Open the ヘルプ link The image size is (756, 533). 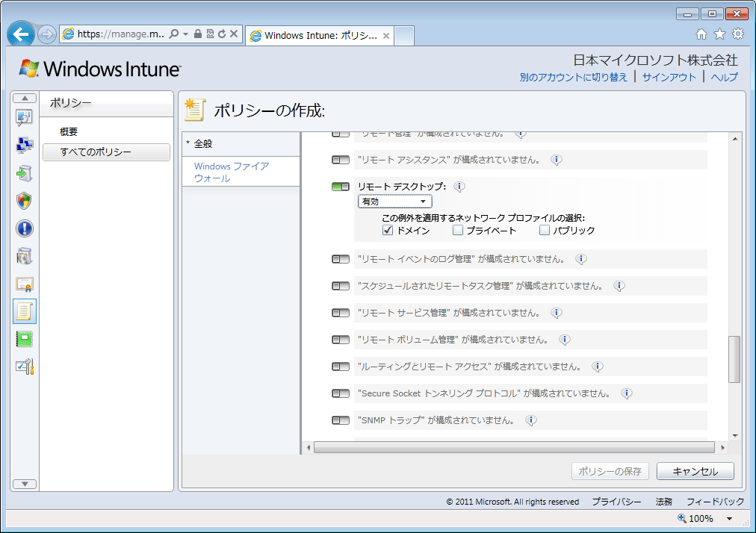tap(724, 77)
